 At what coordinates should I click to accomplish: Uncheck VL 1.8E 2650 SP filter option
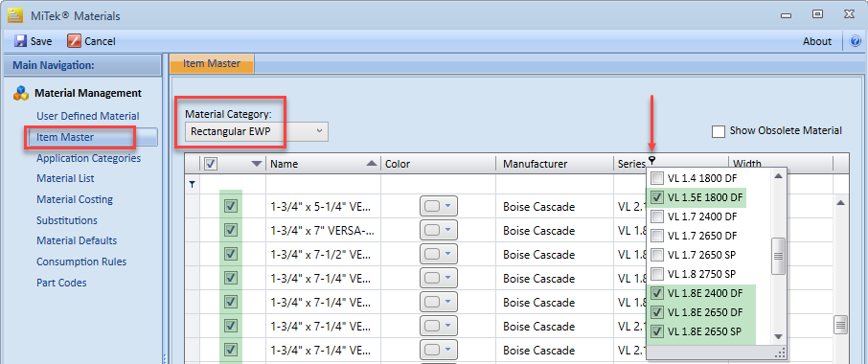[x=657, y=332]
